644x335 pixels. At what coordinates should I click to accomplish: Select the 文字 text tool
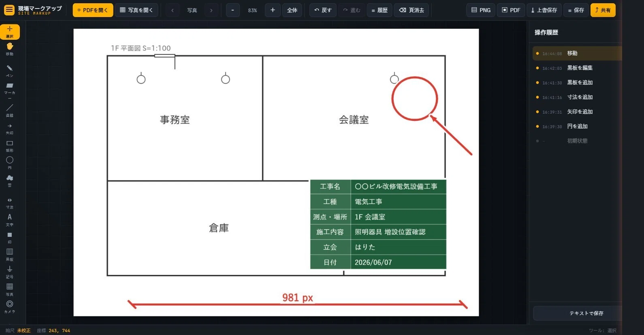coord(10,220)
